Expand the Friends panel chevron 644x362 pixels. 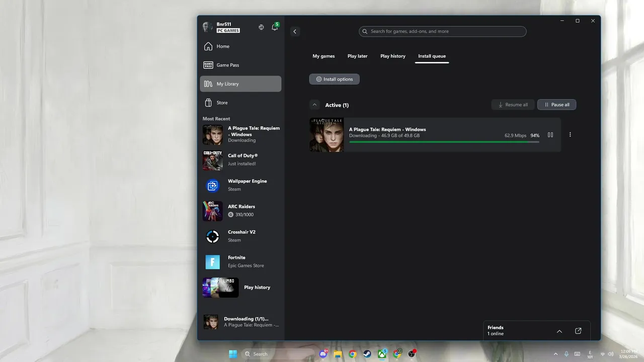(x=559, y=331)
